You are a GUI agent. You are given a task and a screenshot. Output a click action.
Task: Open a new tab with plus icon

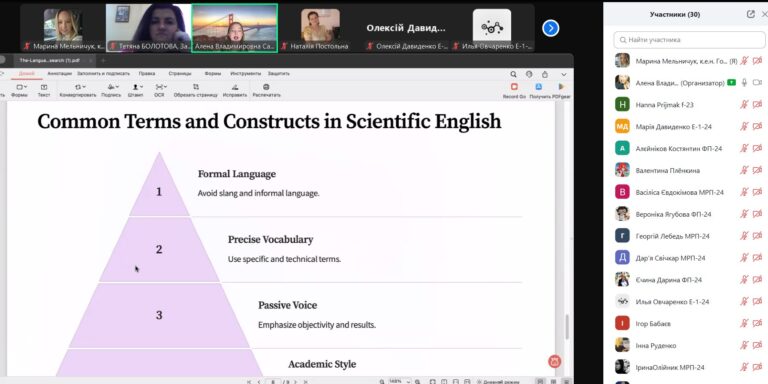tap(103, 60)
